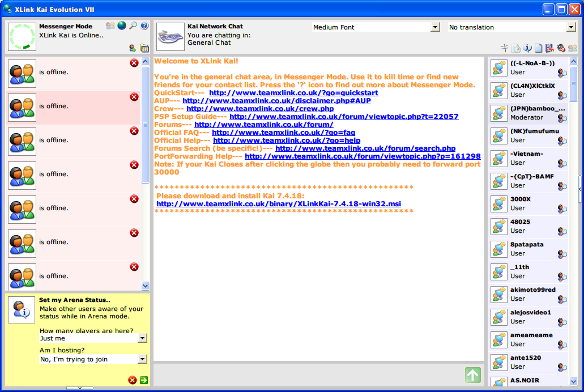The height and width of the screenshot is (392, 584).
Task: Click contact list scroll up arrow
Action: click(x=145, y=62)
